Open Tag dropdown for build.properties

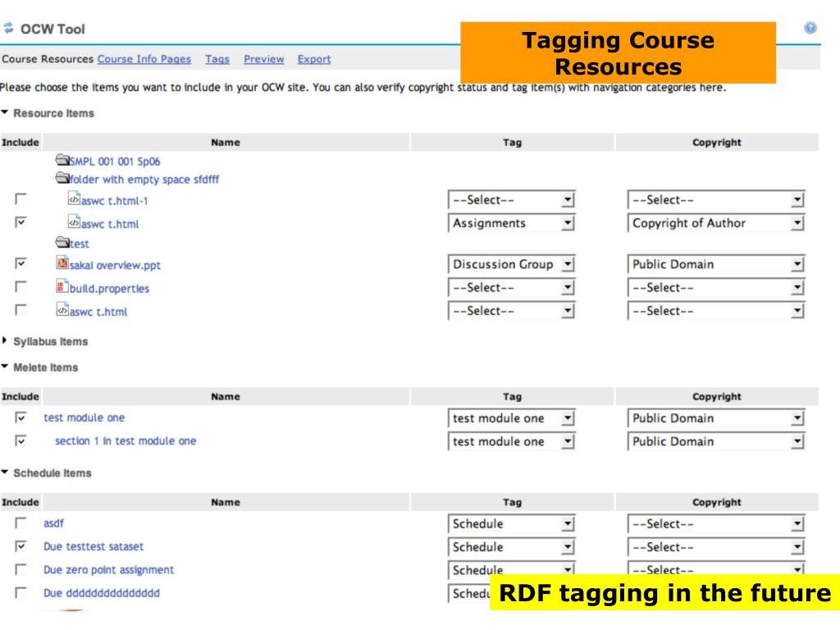[x=511, y=288]
